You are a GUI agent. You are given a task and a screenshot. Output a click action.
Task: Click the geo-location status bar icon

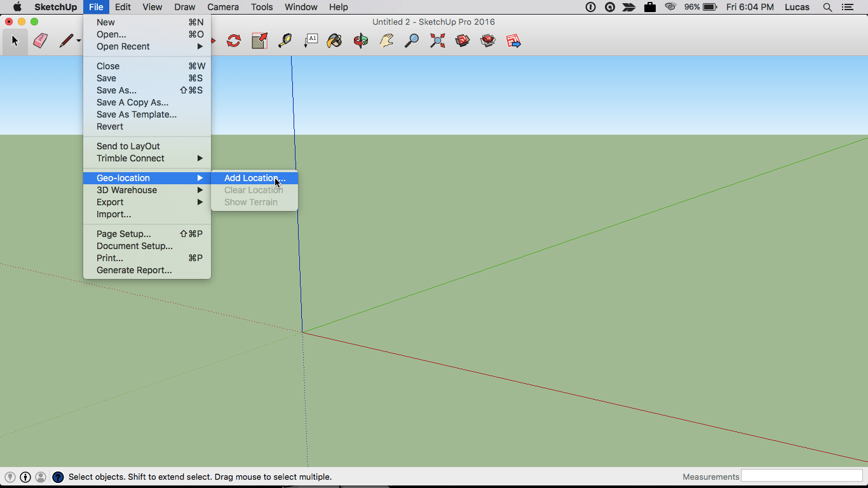(x=10, y=477)
